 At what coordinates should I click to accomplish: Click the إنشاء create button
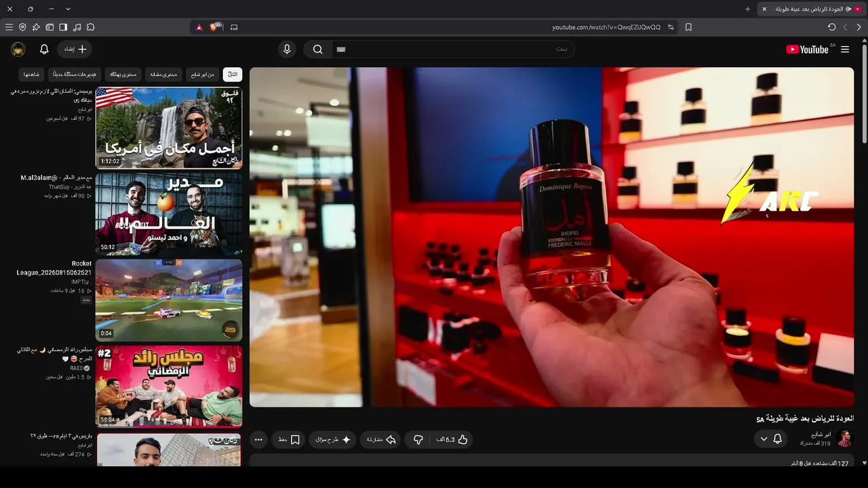(x=75, y=49)
